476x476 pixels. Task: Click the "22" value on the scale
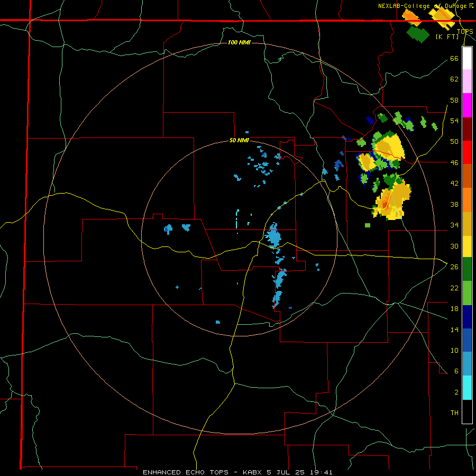(x=454, y=288)
